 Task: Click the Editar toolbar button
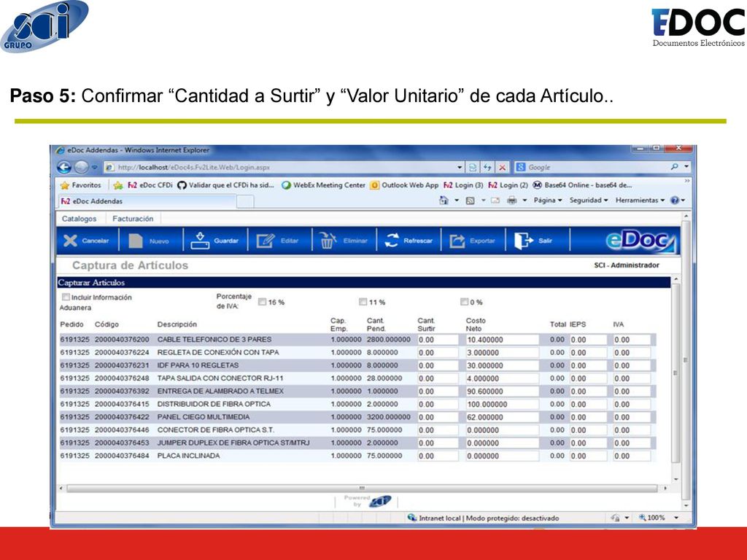tap(278, 241)
